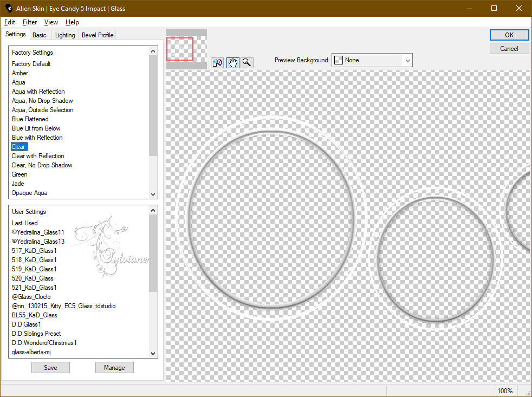
Task: Click the Cancel button
Action: 509,49
